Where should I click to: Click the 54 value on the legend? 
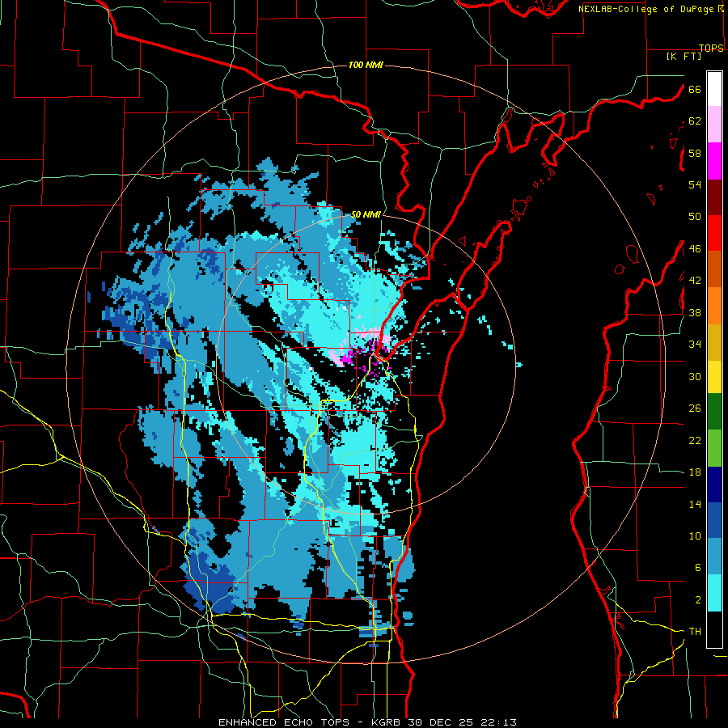click(695, 184)
